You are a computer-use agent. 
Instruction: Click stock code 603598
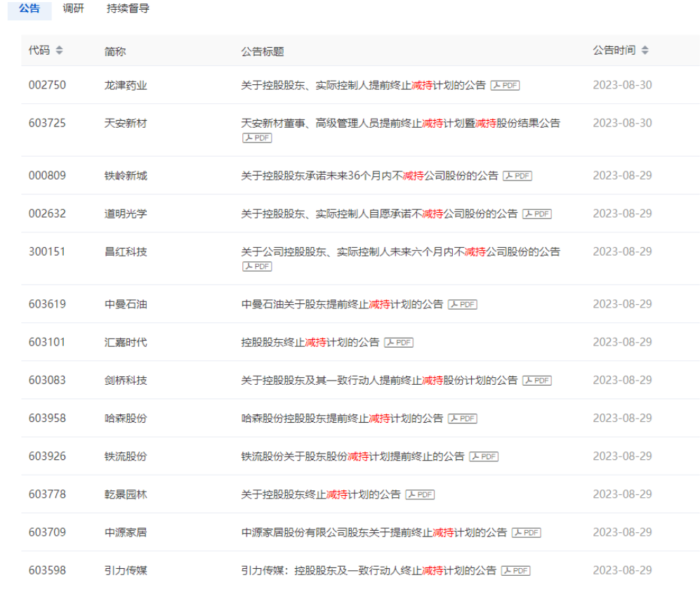tap(47, 570)
